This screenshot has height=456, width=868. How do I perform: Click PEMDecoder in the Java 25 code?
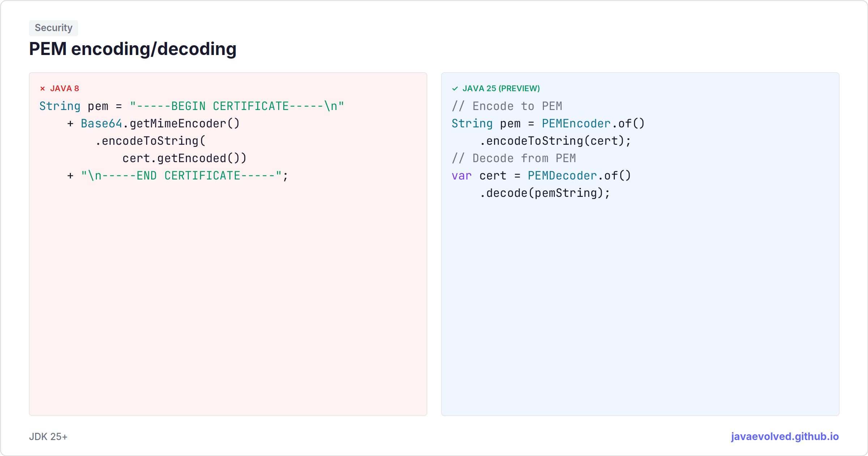click(x=562, y=176)
